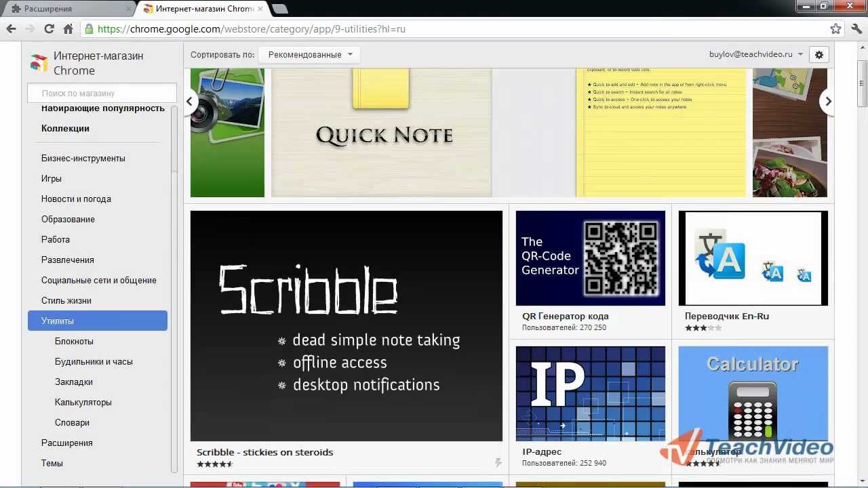Open the Бизнес-инструменты category

[x=83, y=159]
